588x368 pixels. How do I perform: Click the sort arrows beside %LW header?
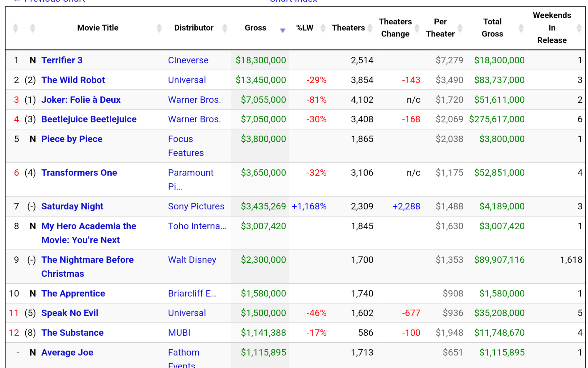pos(323,28)
